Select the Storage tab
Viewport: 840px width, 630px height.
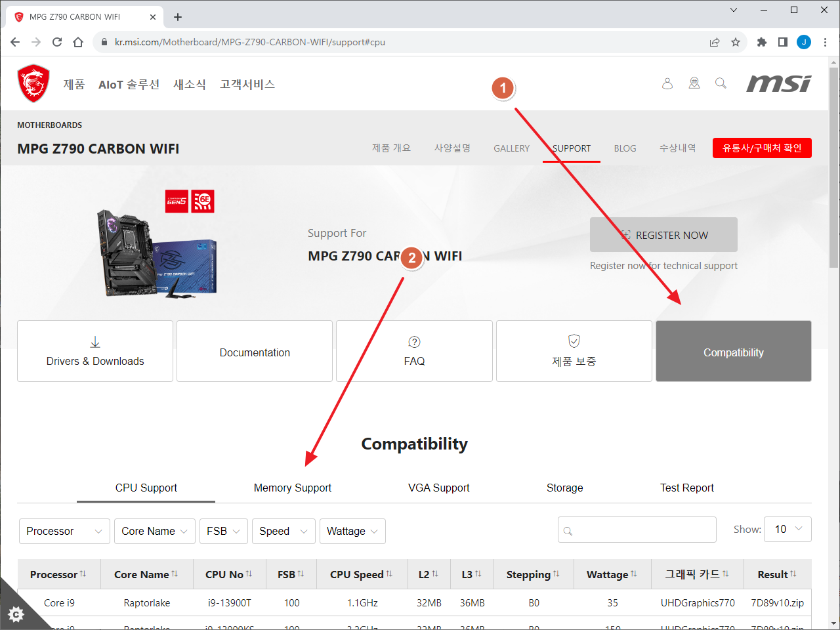[x=565, y=488]
